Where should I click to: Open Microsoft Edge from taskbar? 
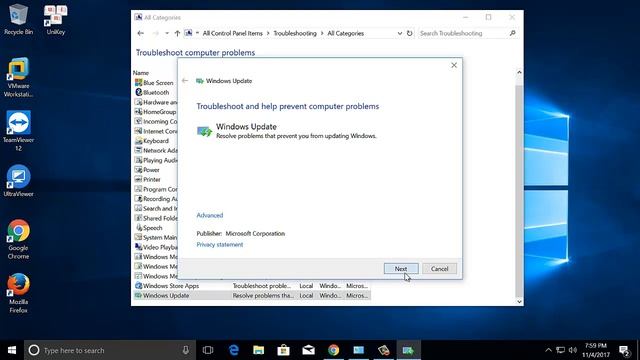pos(233,350)
